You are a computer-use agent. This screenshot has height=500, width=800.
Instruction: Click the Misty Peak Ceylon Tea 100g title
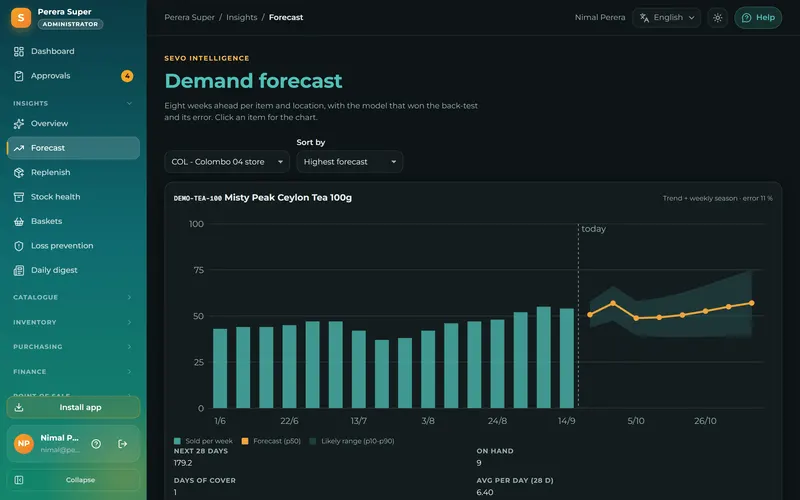pyautogui.click(x=288, y=197)
